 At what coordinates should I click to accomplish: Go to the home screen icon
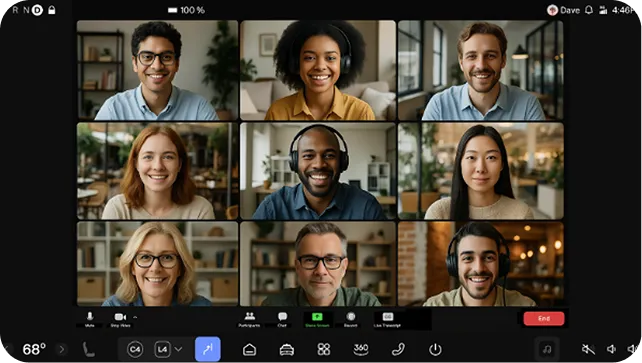249,349
